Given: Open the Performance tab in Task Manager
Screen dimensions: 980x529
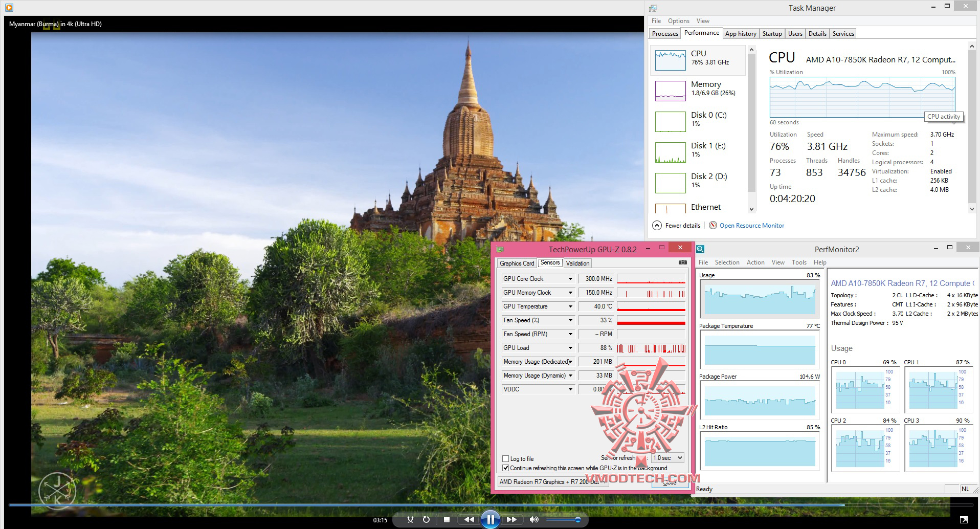Looking at the screenshot, I should tap(702, 33).
